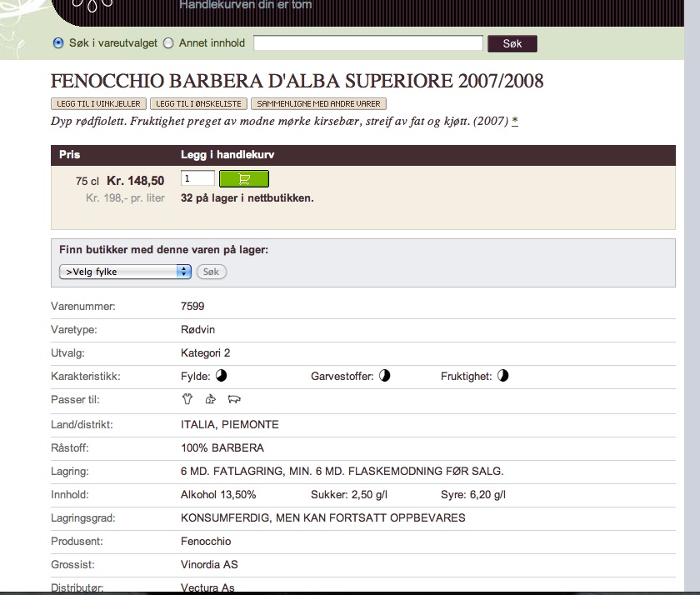The image size is (700, 595).
Task: Click the Fruktighet rating circle icon
Action: tap(503, 376)
